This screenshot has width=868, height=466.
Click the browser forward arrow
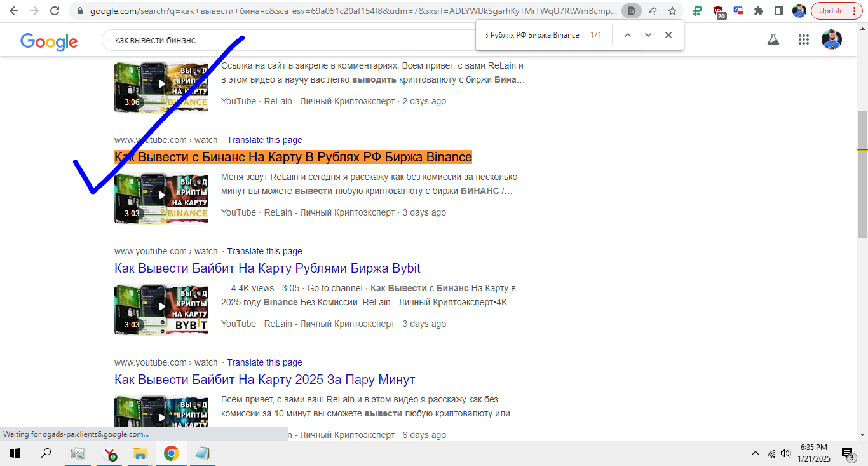34,11
